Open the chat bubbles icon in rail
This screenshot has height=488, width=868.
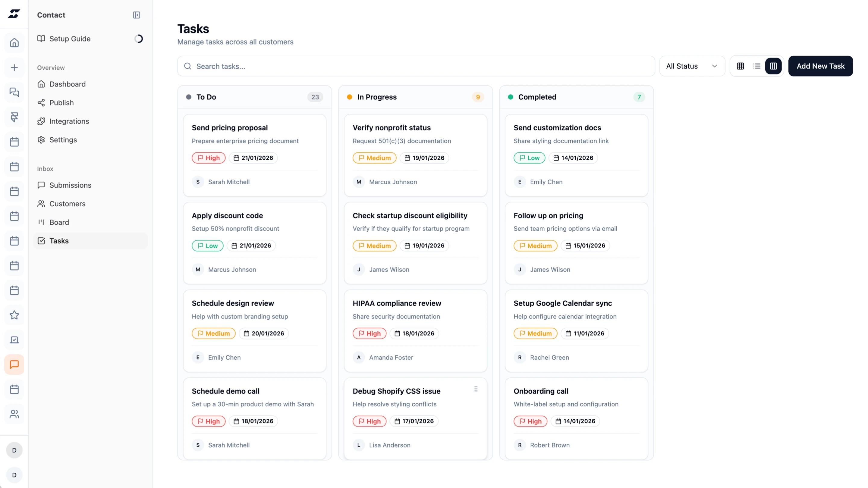[14, 92]
